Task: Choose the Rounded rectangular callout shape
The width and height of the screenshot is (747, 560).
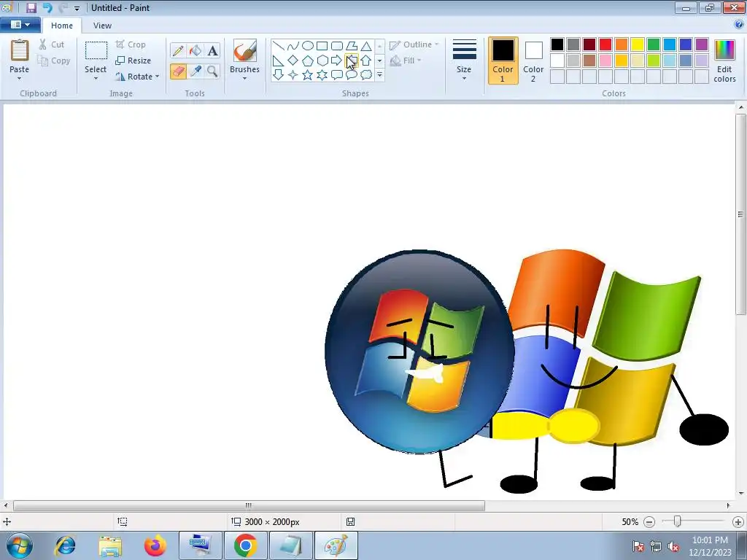Action: (x=337, y=75)
